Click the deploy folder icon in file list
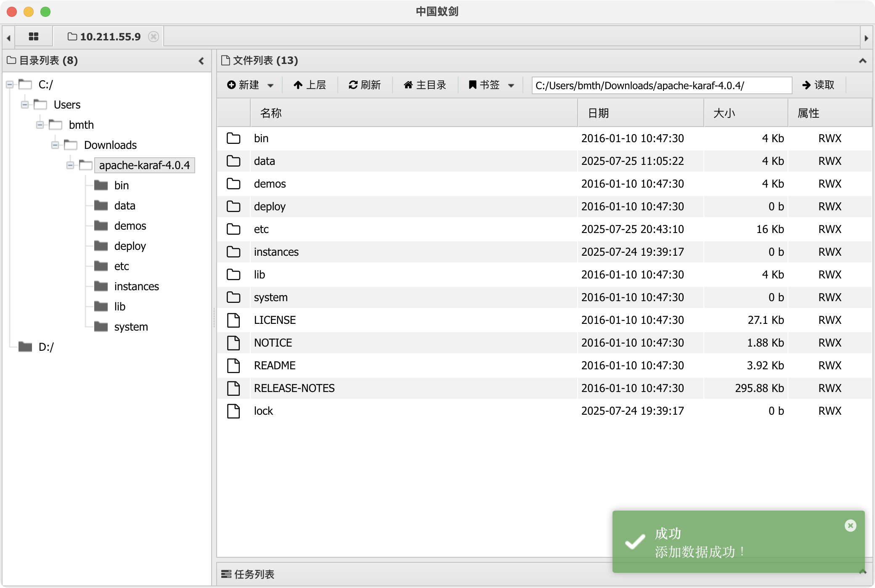875x588 pixels. (233, 207)
